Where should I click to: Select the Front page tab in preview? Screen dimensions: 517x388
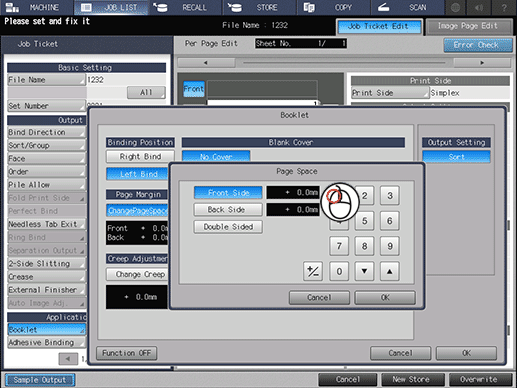[194, 89]
